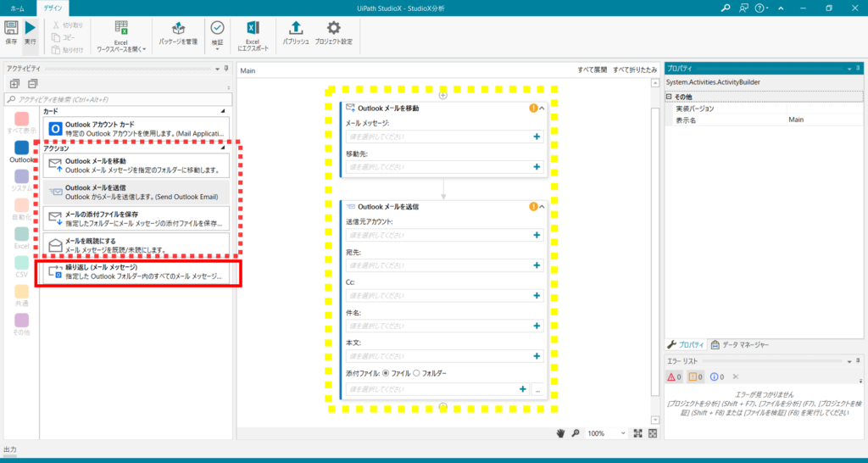The height and width of the screenshot is (463, 868).
Task: Select メールを既読にする activity
Action: tap(136, 245)
